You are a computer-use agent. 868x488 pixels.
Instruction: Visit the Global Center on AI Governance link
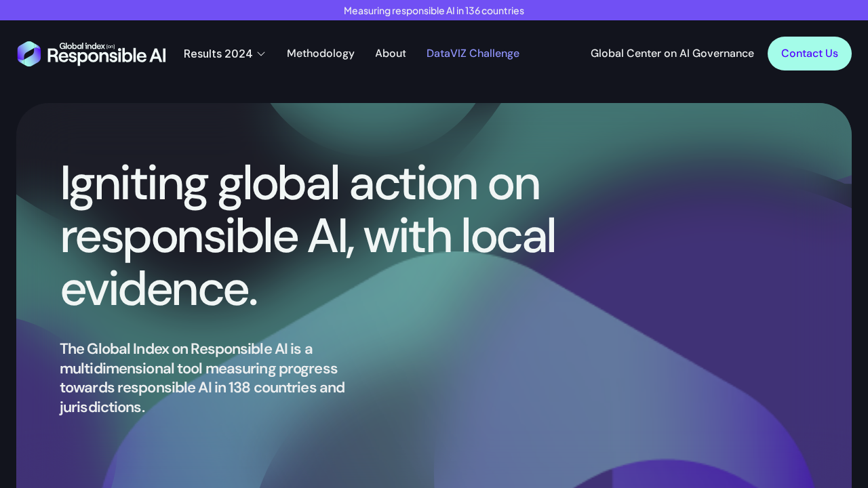tap(672, 52)
